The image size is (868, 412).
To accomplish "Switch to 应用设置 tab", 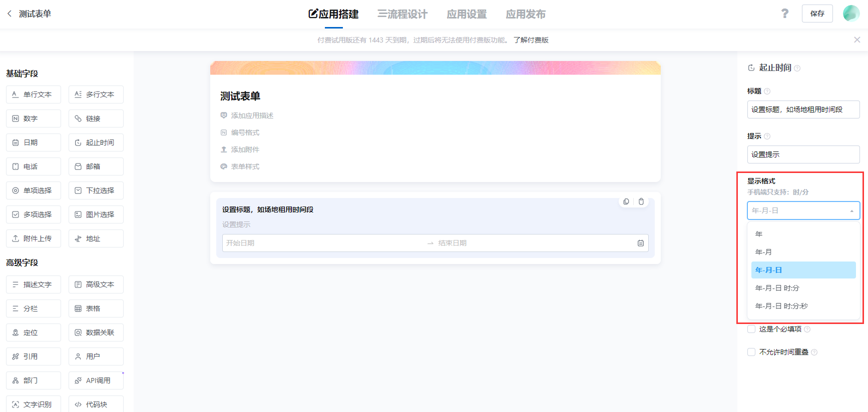I will [467, 14].
